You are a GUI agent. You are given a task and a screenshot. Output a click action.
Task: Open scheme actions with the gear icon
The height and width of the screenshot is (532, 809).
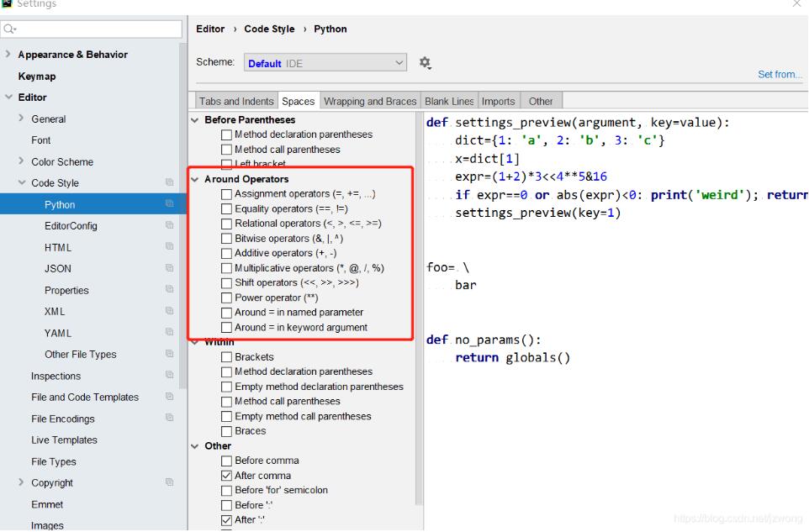point(426,62)
